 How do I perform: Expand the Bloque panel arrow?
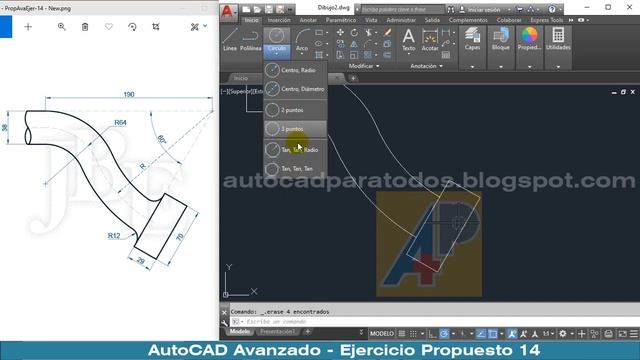pyautogui.click(x=501, y=67)
